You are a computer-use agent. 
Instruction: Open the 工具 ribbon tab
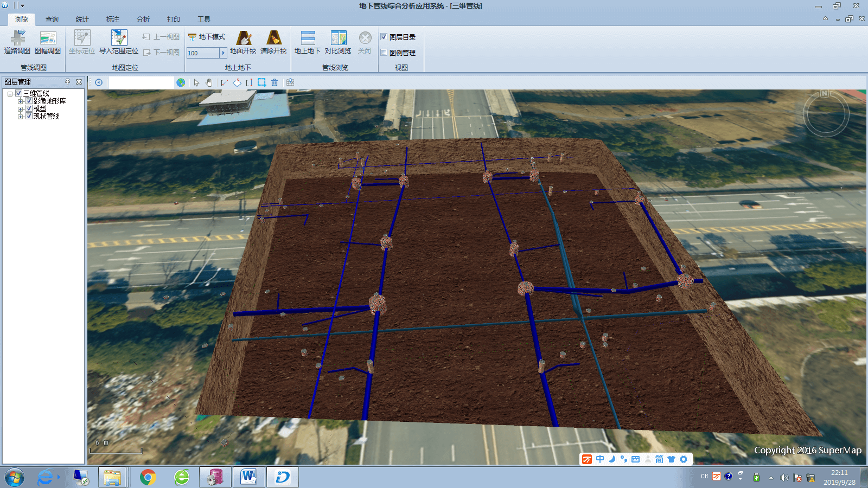(204, 20)
